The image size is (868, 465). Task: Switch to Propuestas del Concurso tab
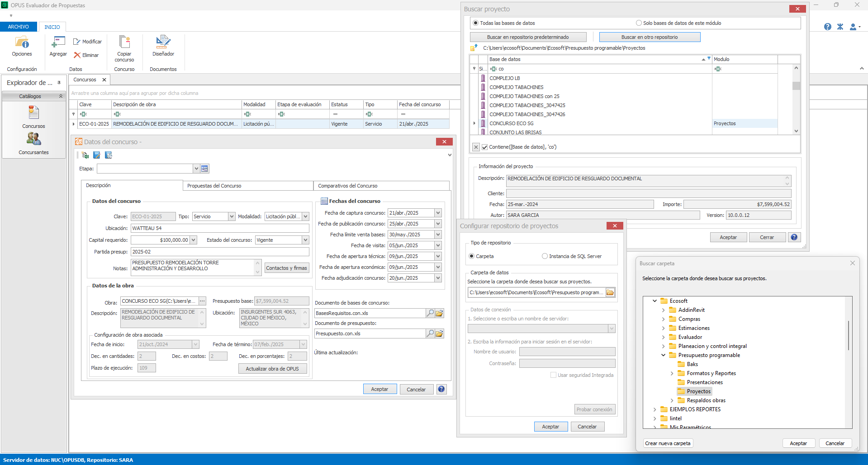(248, 186)
